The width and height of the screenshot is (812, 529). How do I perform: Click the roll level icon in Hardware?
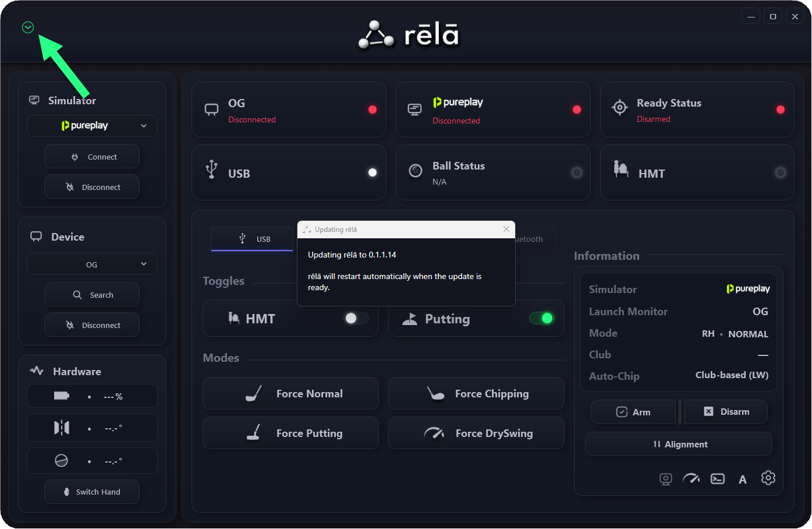click(62, 461)
